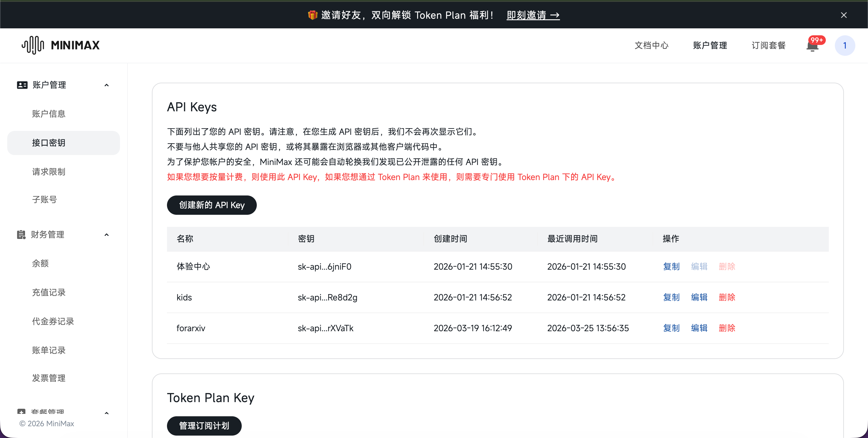Screen dimensions: 868x438
Task: Click the © 2026 MiniMax footer text
Action: click(x=46, y=424)
